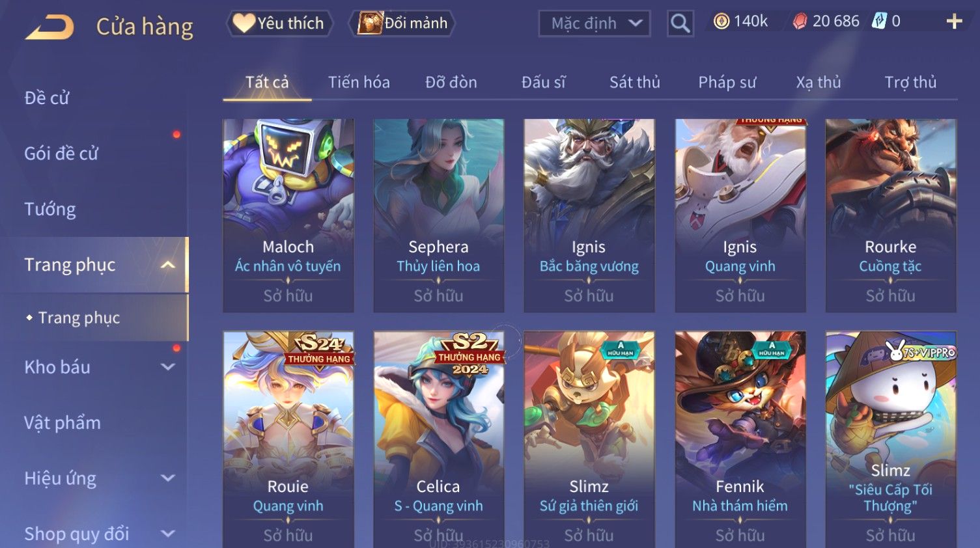Open Đổi mảnh fragment exchange button

402,23
